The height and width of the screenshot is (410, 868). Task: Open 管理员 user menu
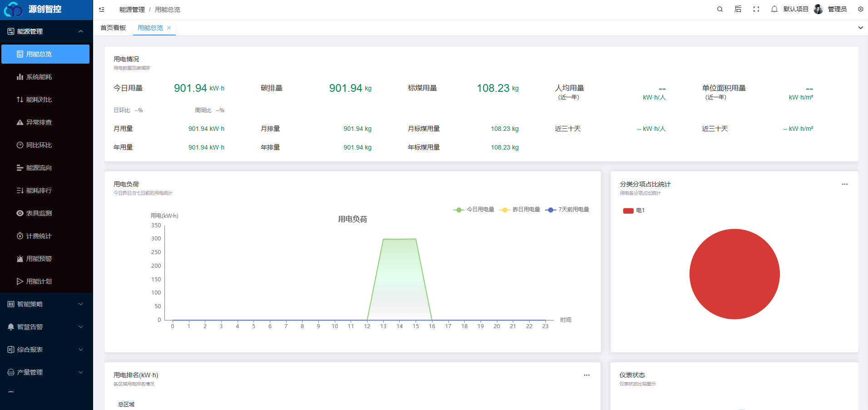click(837, 9)
